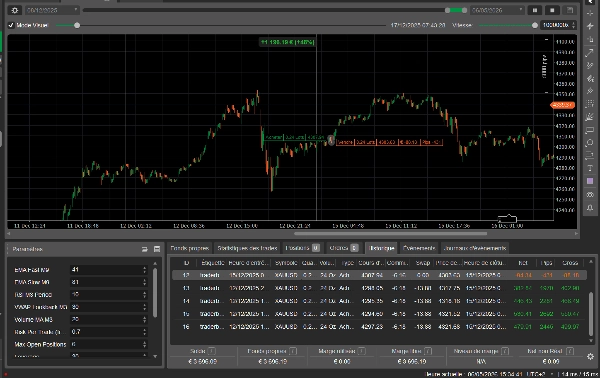Click the save icon beside stop button
This screenshot has height=378, width=600.
click(570, 10)
